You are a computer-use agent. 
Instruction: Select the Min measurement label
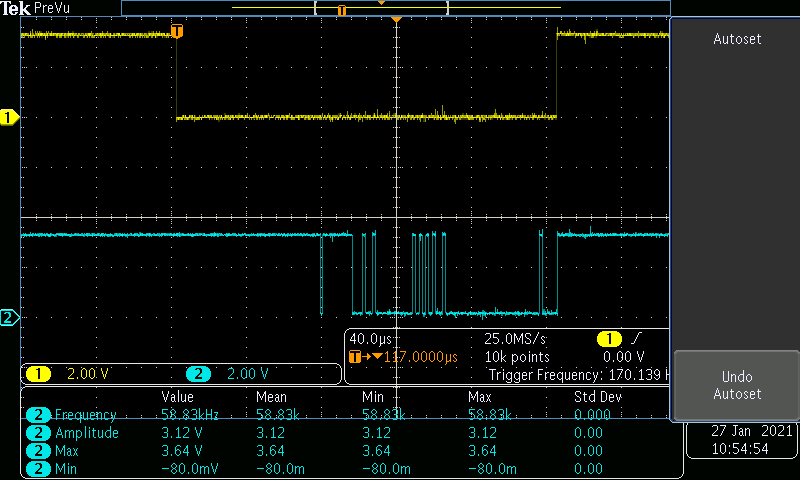pyautogui.click(x=66, y=469)
